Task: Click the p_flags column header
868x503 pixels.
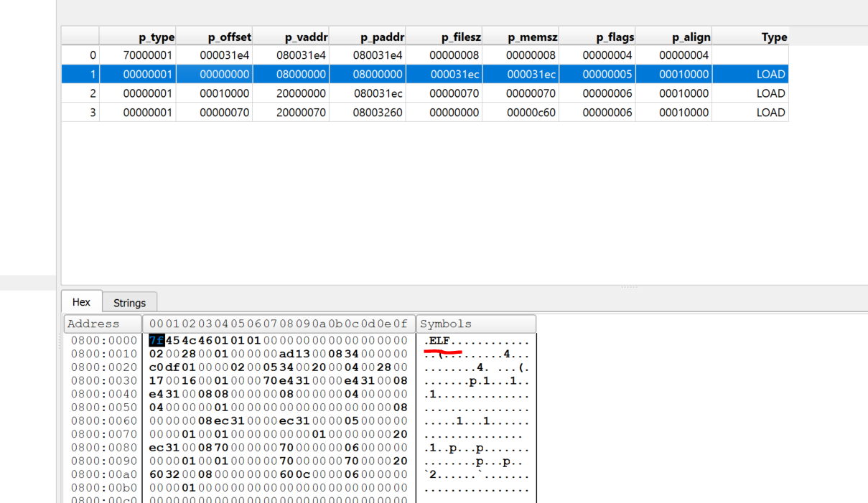Action: (x=615, y=37)
